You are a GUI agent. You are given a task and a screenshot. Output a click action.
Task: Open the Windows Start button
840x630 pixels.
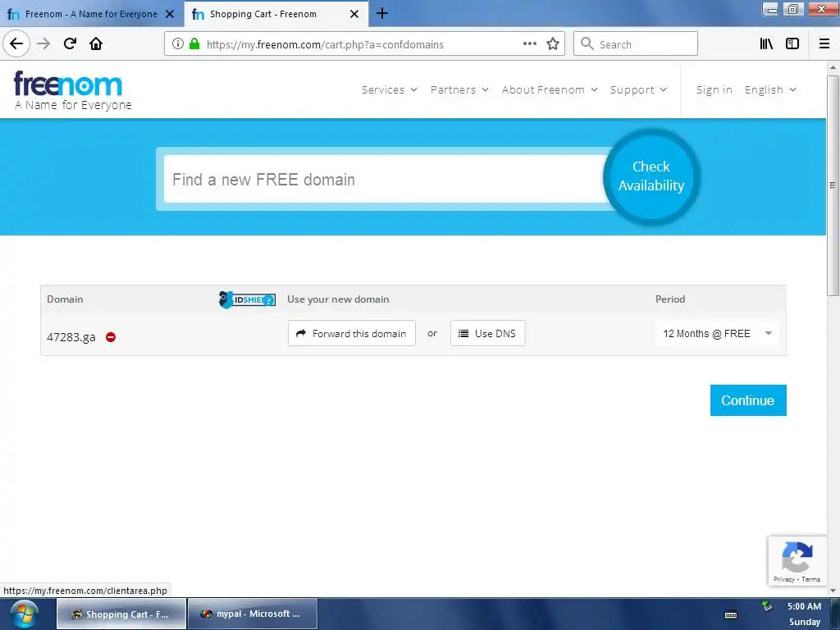click(x=24, y=614)
